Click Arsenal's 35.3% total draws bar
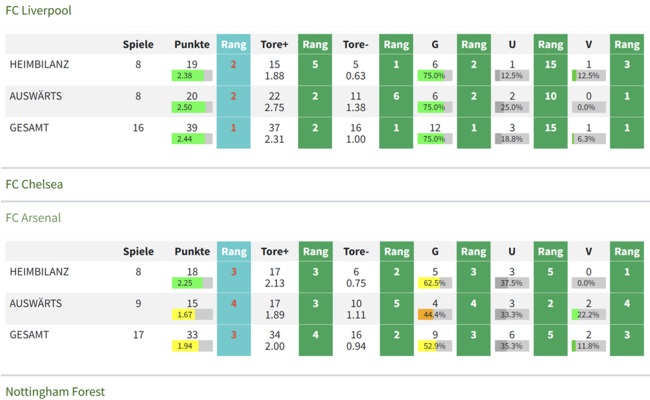The height and width of the screenshot is (400, 650). 511,346
